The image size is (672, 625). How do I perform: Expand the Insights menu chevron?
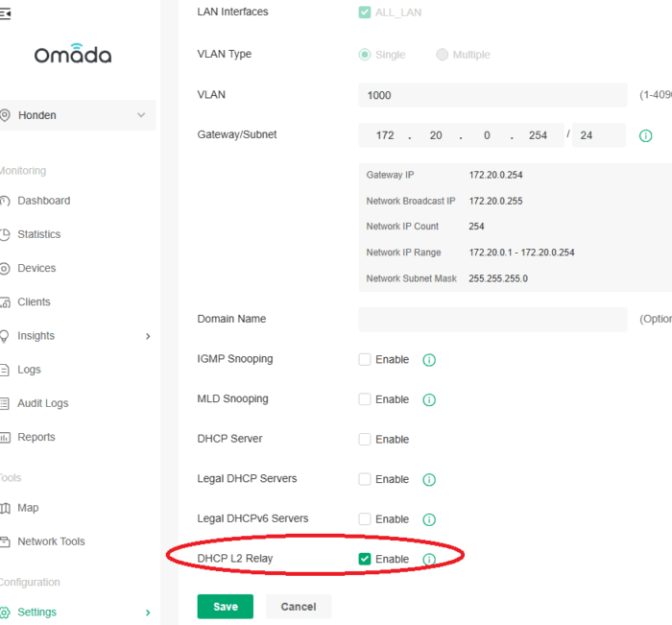[x=148, y=336]
